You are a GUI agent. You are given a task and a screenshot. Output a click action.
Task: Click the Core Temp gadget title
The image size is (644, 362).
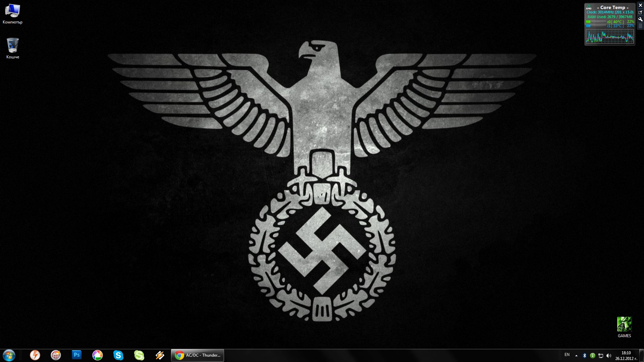point(613,7)
